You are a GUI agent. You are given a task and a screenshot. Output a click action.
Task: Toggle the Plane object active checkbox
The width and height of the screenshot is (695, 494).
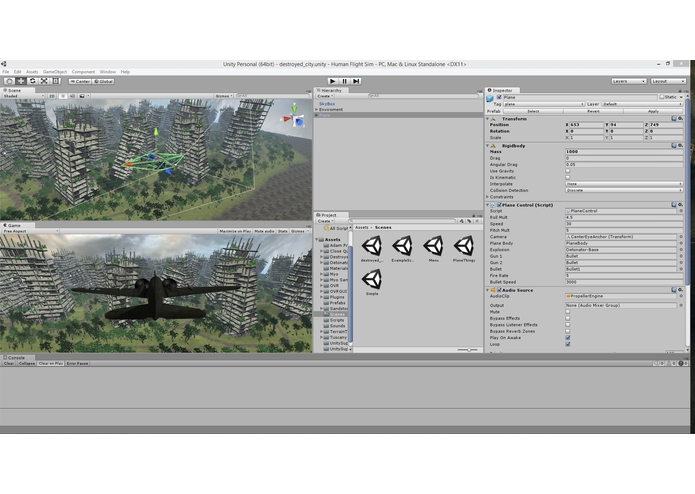(x=499, y=97)
